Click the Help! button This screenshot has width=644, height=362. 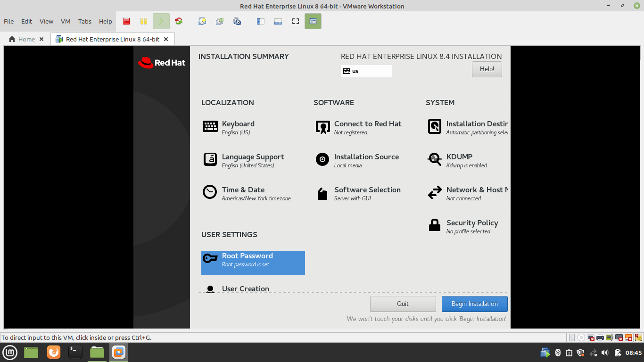pos(487,69)
